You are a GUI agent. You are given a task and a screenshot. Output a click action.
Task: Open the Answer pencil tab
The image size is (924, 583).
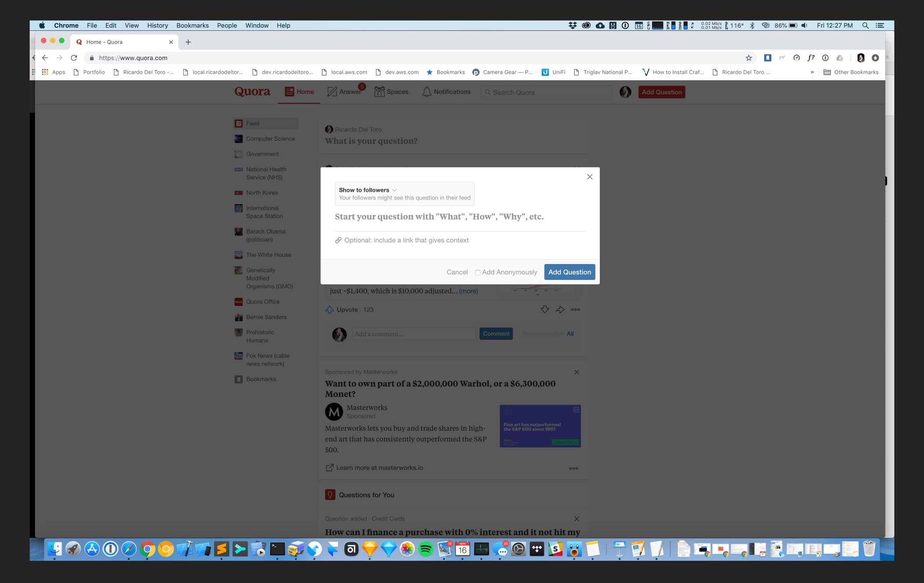pos(345,92)
